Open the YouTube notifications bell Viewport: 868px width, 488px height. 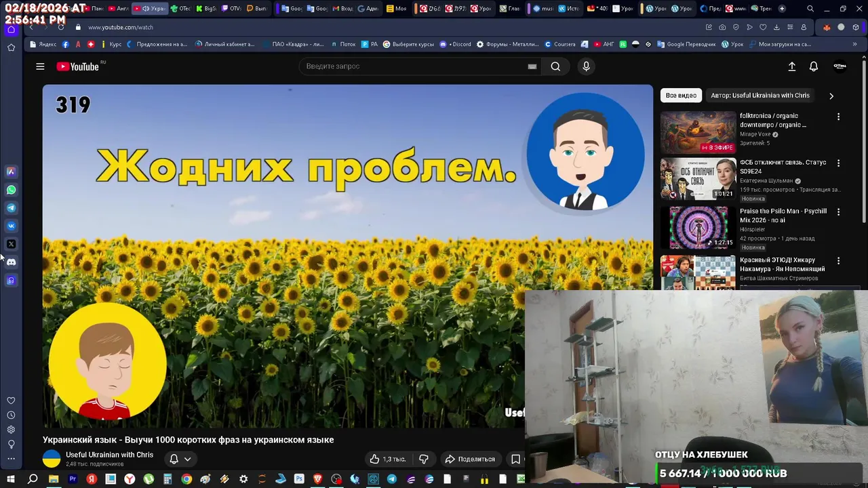pos(814,66)
